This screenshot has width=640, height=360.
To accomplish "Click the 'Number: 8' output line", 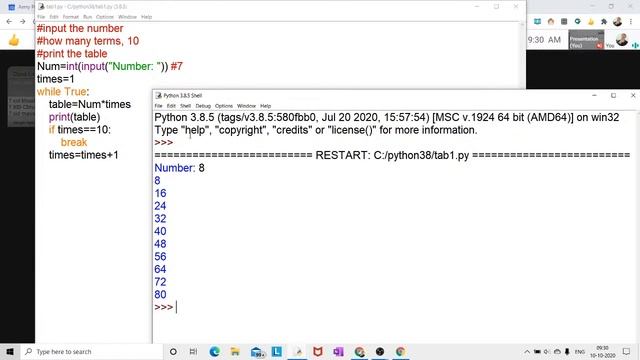I will [180, 168].
